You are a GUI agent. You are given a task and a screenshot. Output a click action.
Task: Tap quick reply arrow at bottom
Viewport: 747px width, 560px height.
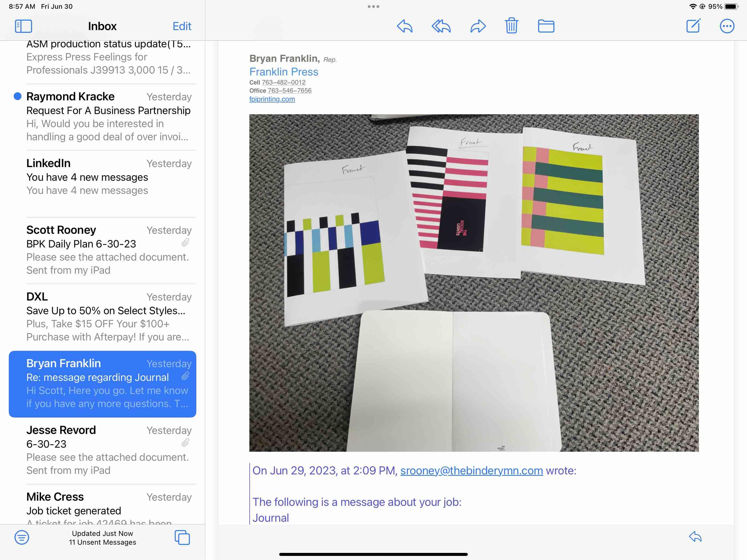695,536
